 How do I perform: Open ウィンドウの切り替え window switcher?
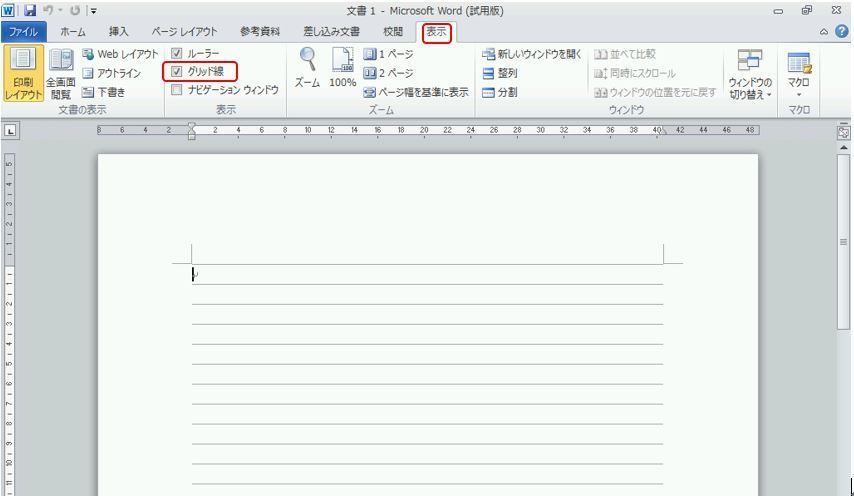(x=750, y=74)
